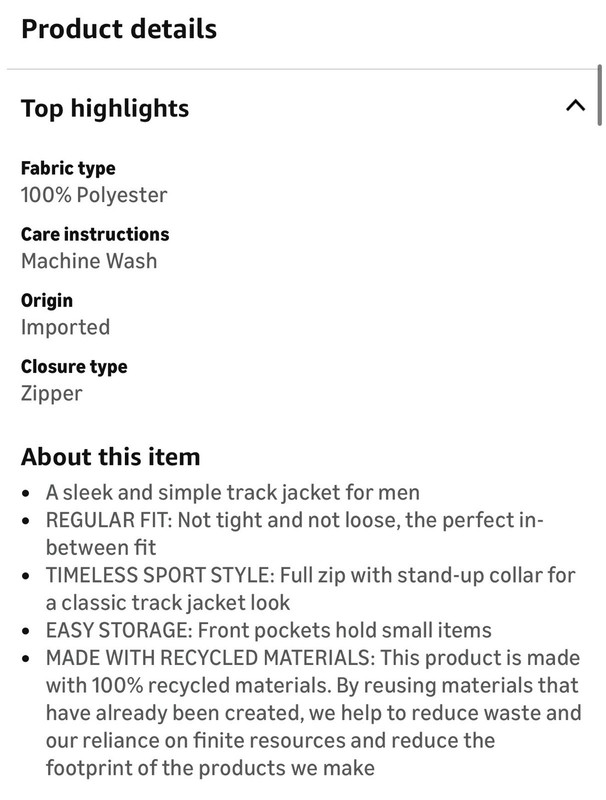Click the Origin label

point(47,301)
